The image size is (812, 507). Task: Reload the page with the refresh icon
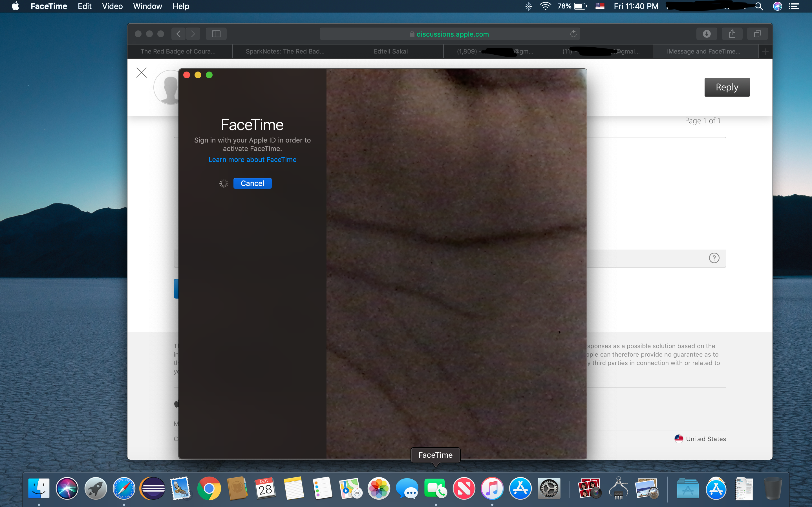pos(573,34)
